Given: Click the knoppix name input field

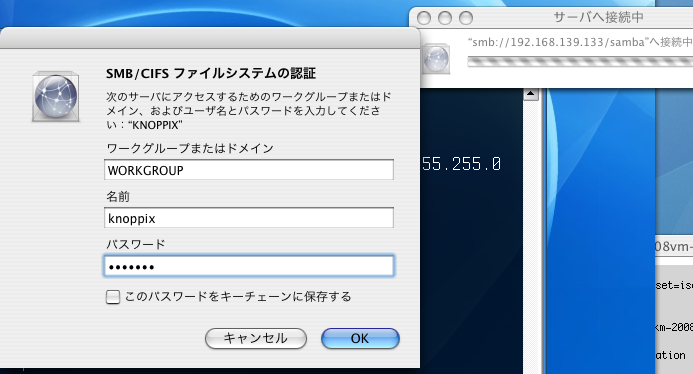Looking at the screenshot, I should (x=249, y=218).
